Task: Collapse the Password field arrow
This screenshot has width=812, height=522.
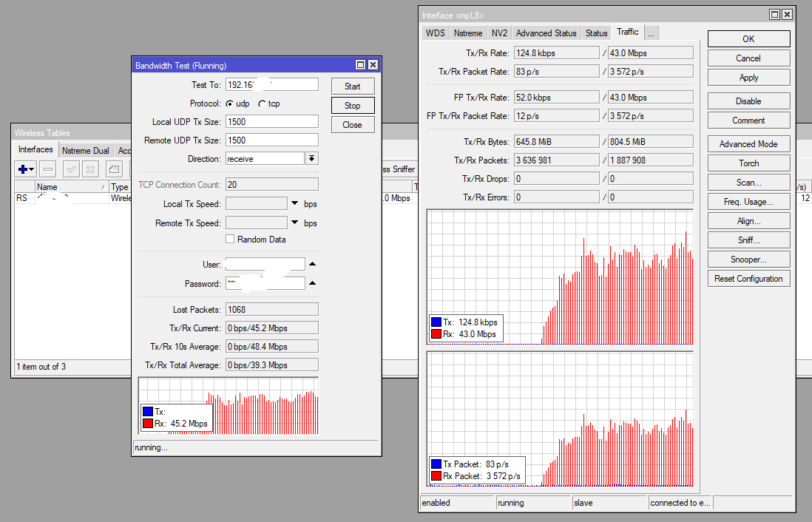Action: (312, 283)
